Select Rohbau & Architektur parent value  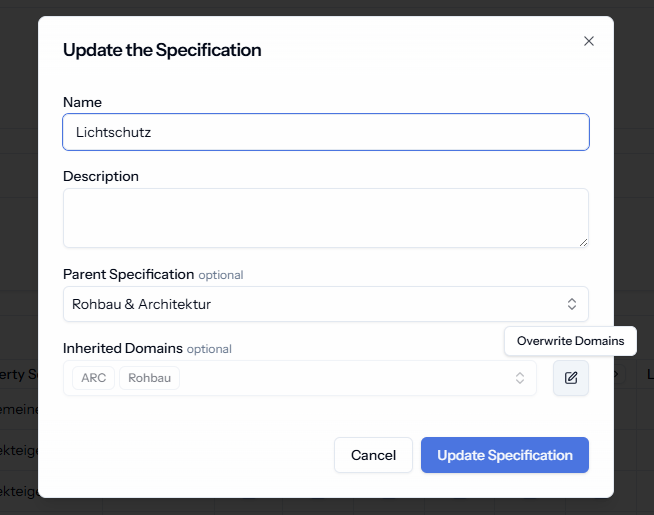click(141, 304)
